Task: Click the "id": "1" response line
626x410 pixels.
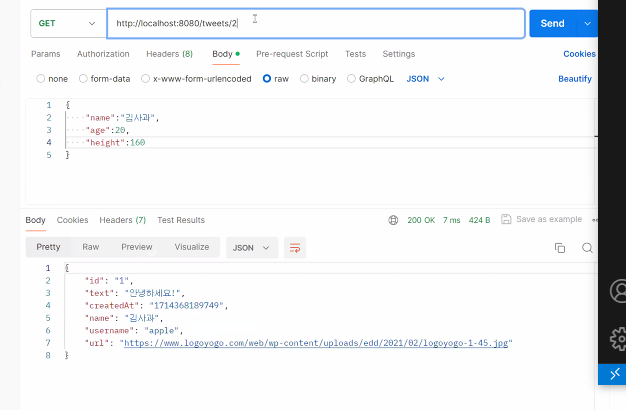Action: (x=109, y=281)
